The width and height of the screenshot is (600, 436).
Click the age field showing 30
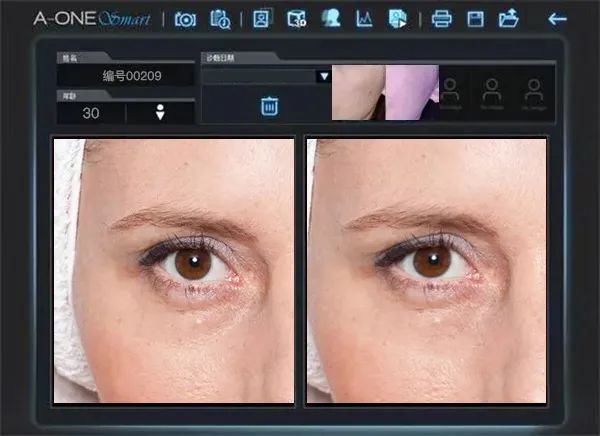click(x=91, y=113)
